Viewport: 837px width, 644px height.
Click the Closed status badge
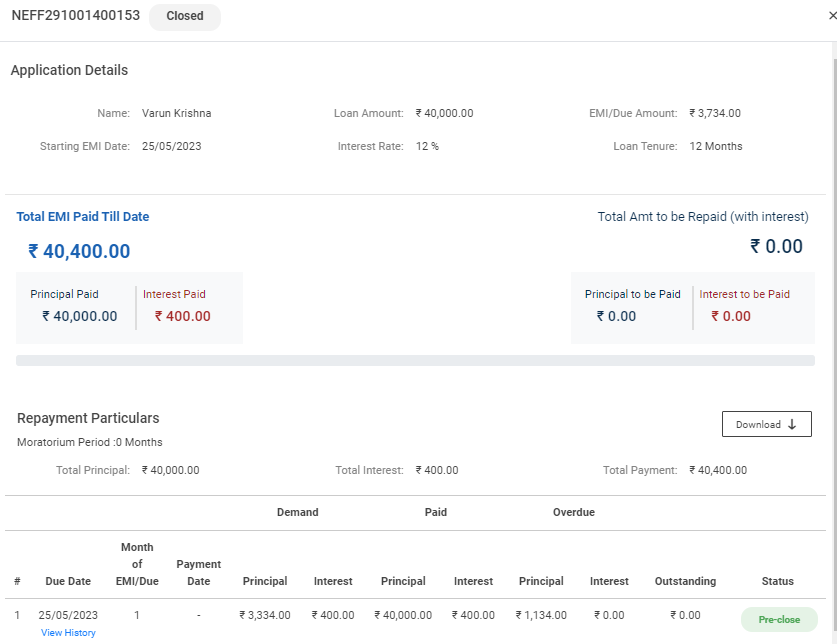click(x=185, y=16)
